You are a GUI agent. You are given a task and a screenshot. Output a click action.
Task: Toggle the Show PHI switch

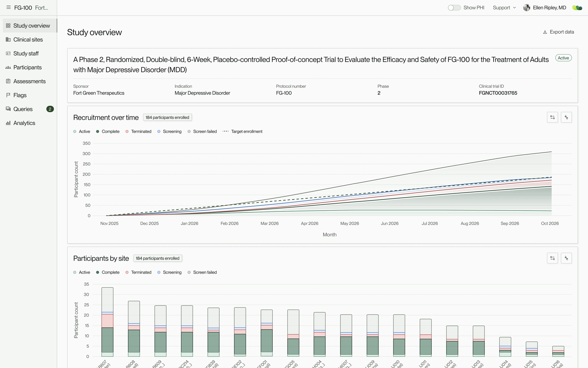pos(454,8)
